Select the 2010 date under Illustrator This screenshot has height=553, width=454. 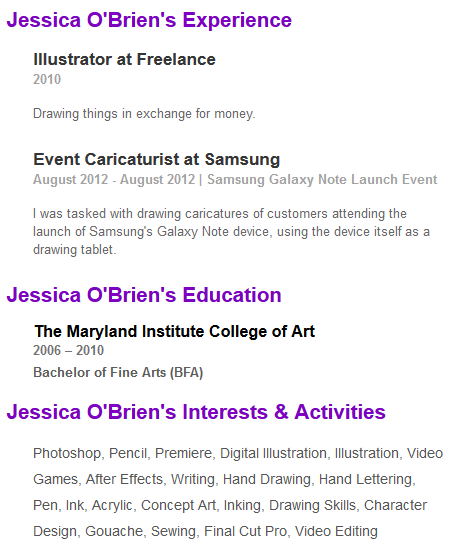coord(47,79)
